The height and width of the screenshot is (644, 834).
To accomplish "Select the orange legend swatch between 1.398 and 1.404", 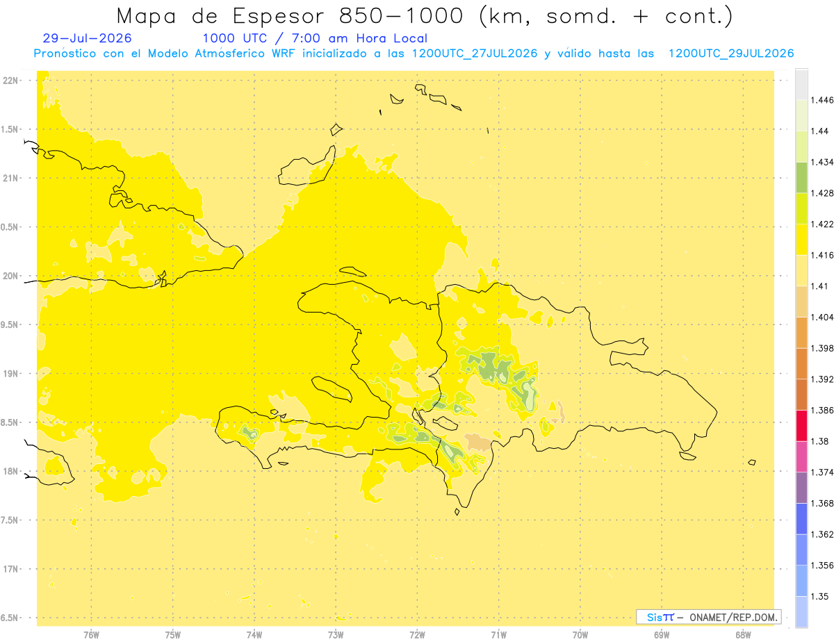I will (x=801, y=332).
